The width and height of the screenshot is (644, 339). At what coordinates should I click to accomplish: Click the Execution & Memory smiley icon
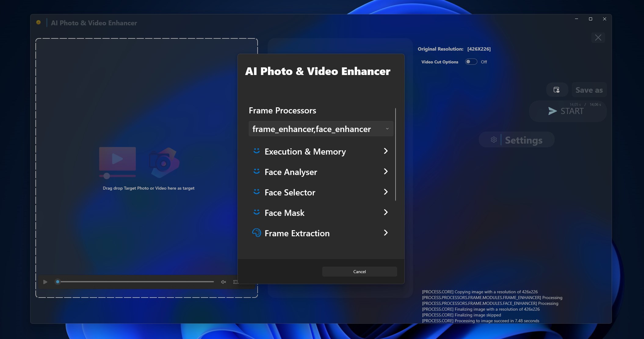point(256,151)
